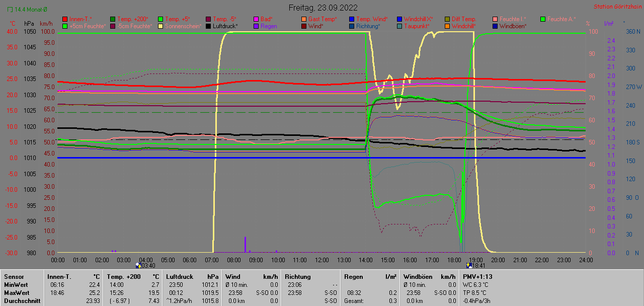Click the blue Temp. Wind swatch
The width and height of the screenshot is (644, 306).
351,19
